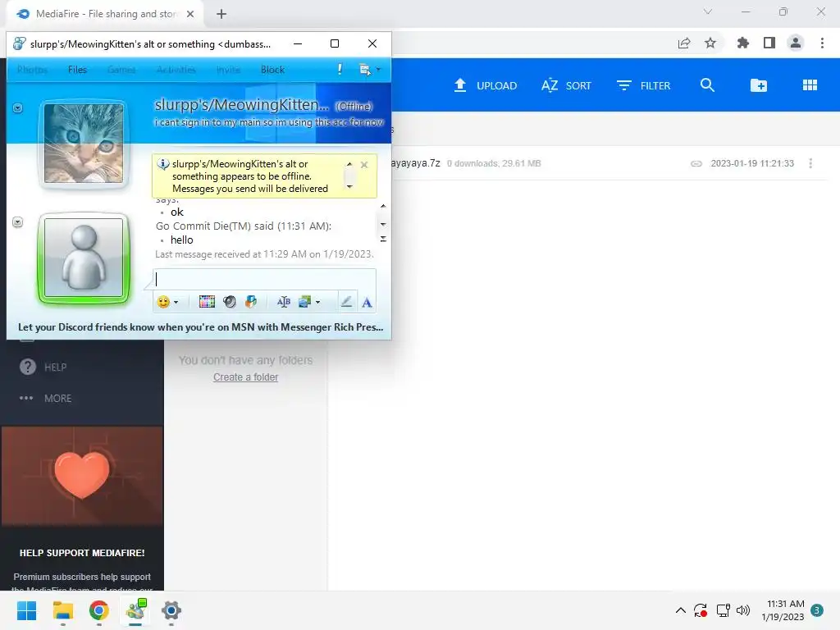Move notification text down with small arrow

(349, 187)
